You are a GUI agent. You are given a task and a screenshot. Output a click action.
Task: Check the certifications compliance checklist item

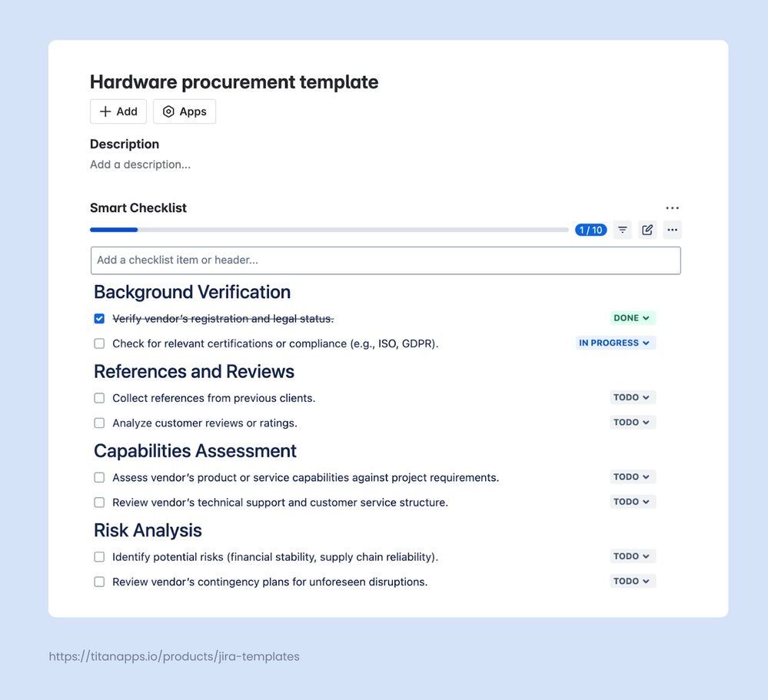tap(98, 343)
